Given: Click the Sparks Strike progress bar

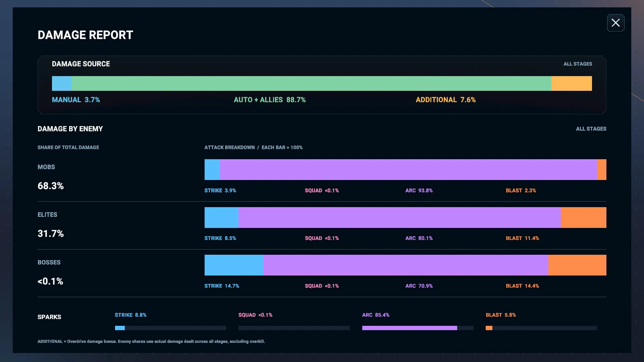Looking at the screenshot, I should tap(170, 328).
